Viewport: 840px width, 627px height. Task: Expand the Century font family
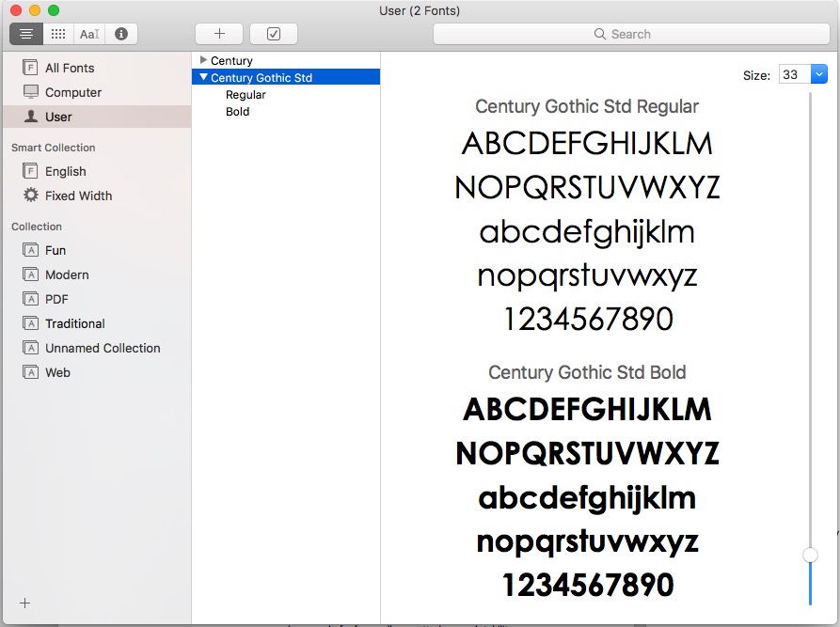(203, 60)
